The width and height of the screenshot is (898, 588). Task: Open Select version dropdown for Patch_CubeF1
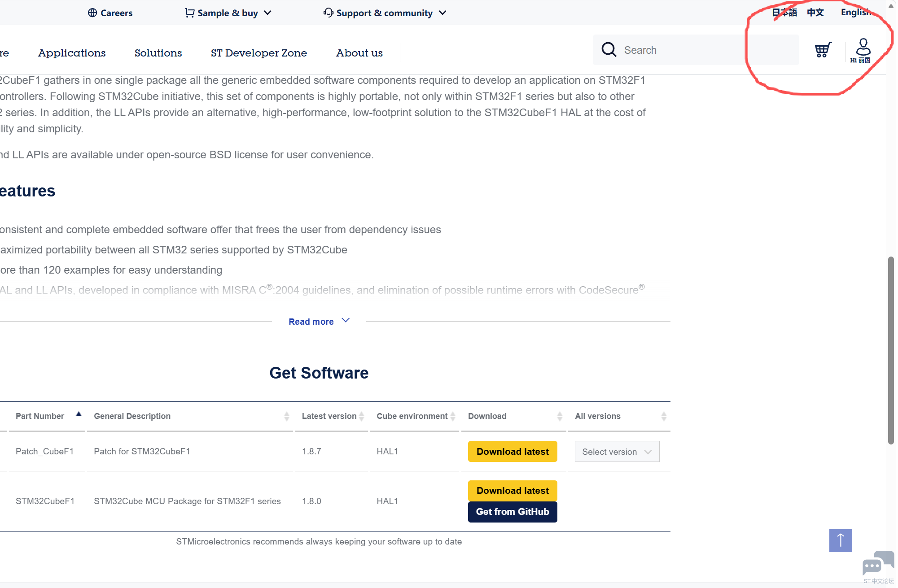617,452
